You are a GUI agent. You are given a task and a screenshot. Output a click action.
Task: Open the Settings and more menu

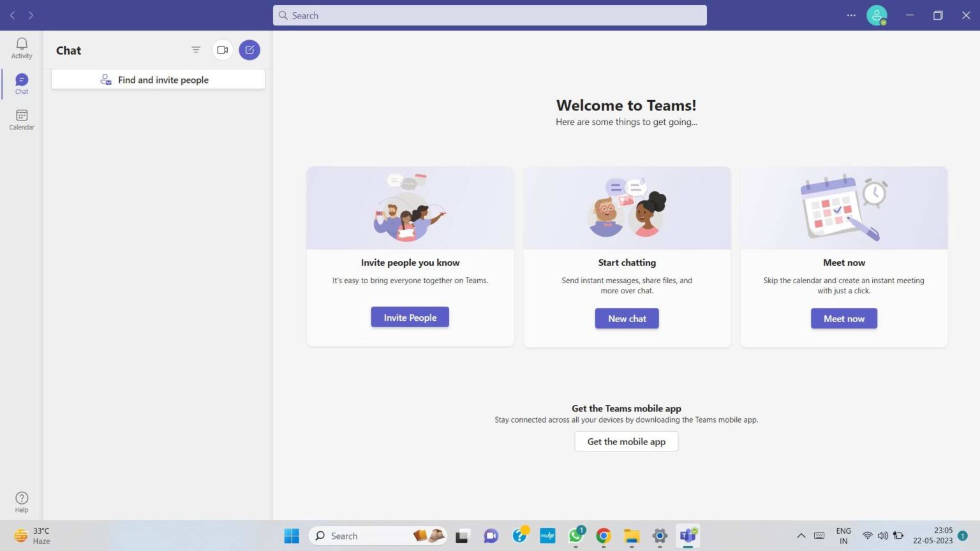[851, 15]
